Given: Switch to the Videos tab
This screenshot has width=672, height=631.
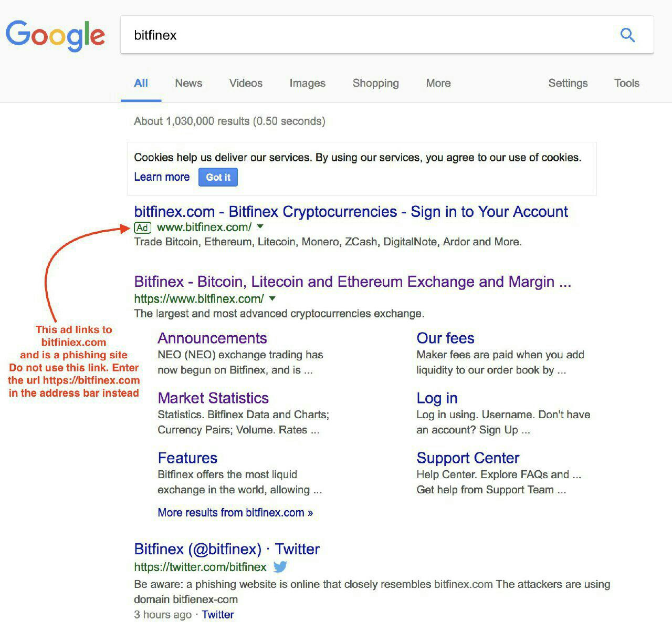Looking at the screenshot, I should 246,83.
